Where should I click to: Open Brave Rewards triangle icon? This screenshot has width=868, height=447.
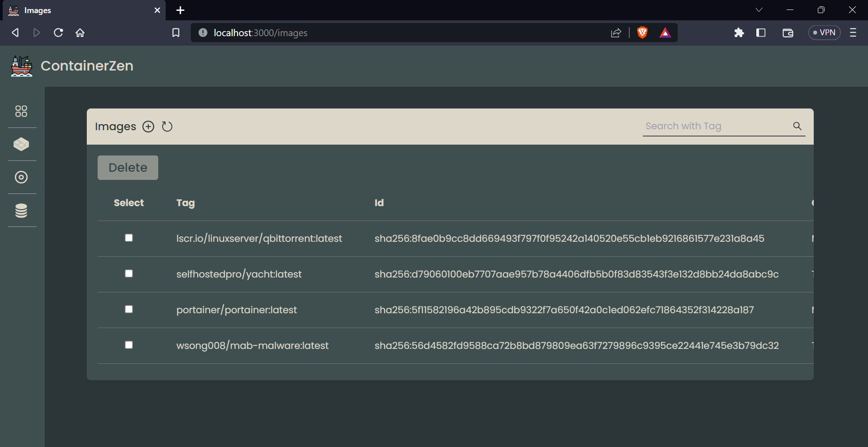tap(665, 33)
